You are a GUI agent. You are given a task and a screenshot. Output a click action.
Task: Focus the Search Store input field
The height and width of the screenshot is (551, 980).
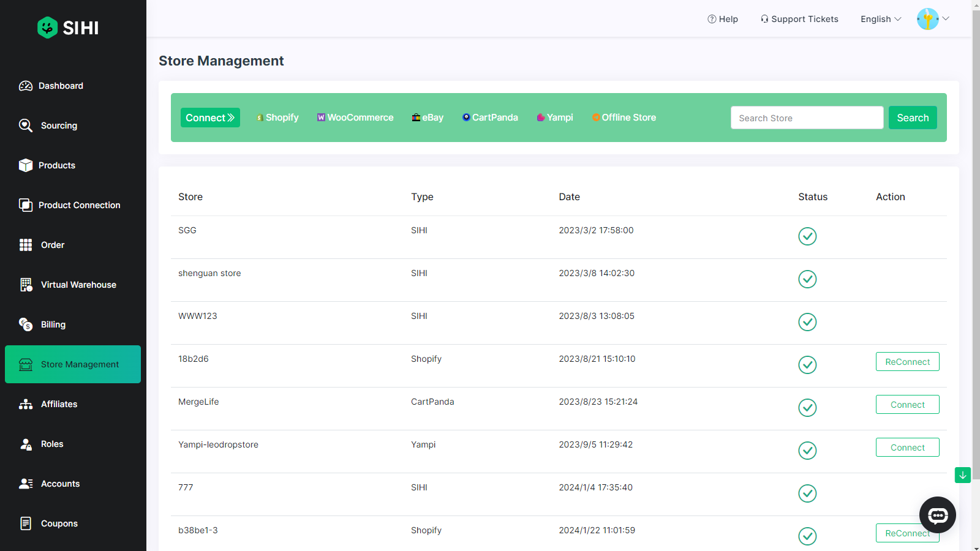point(807,118)
